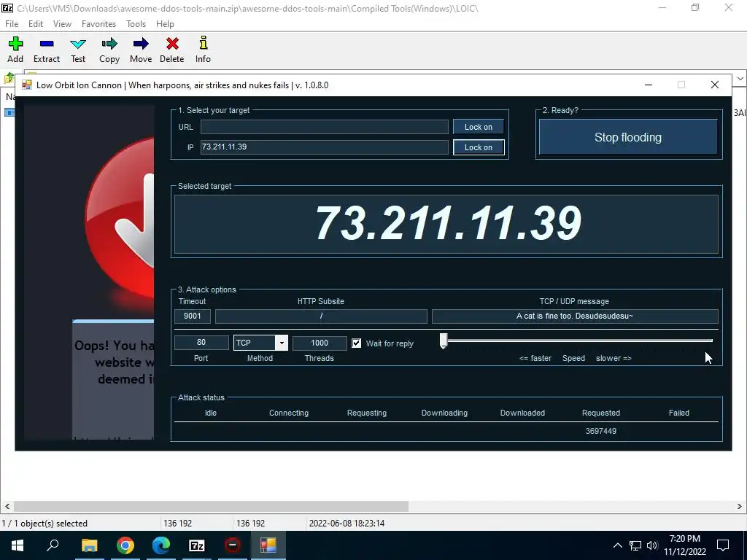Screen dimensions: 747x560
Task: Click the TCP / UDP message field
Action: point(575,316)
